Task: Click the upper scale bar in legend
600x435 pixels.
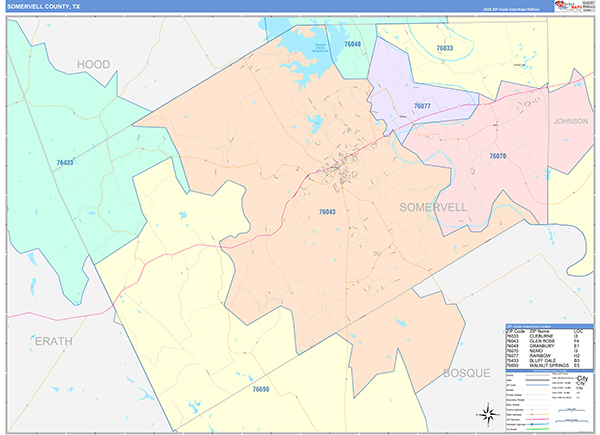Action: pos(572,410)
